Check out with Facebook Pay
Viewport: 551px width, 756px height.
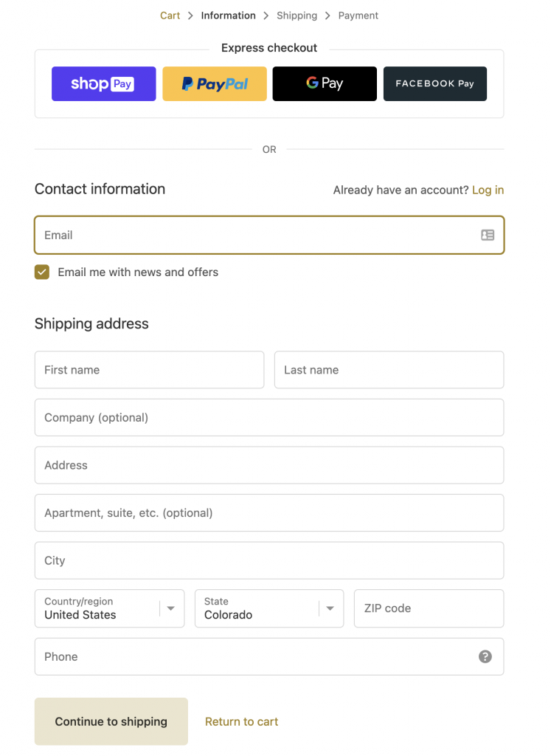435,83
